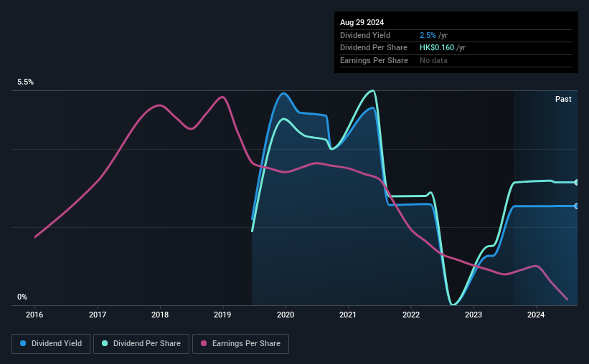Click the blue endpoint marker on Dividend Yield line

click(x=577, y=206)
